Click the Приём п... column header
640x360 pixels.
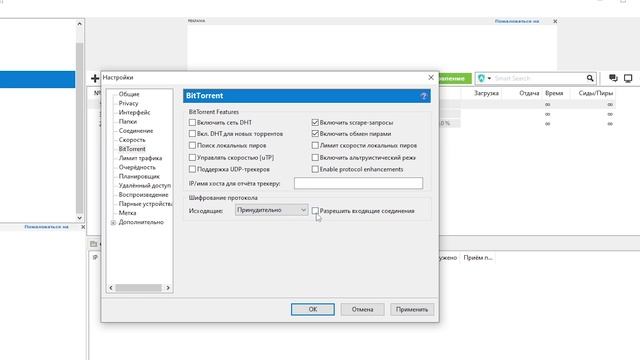[x=478, y=258]
